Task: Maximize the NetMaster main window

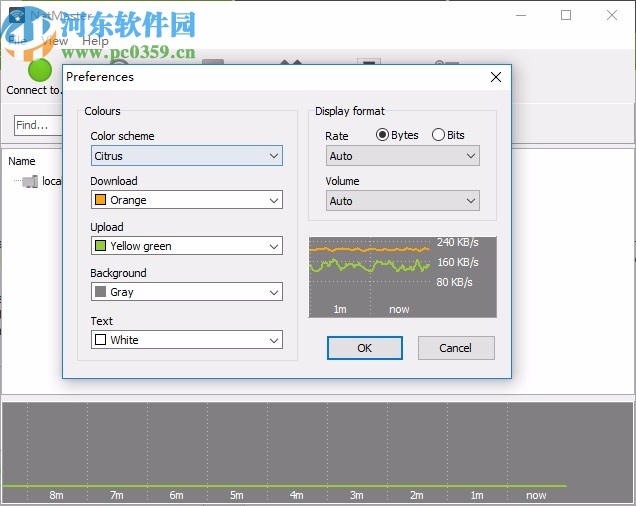Action: [x=566, y=15]
